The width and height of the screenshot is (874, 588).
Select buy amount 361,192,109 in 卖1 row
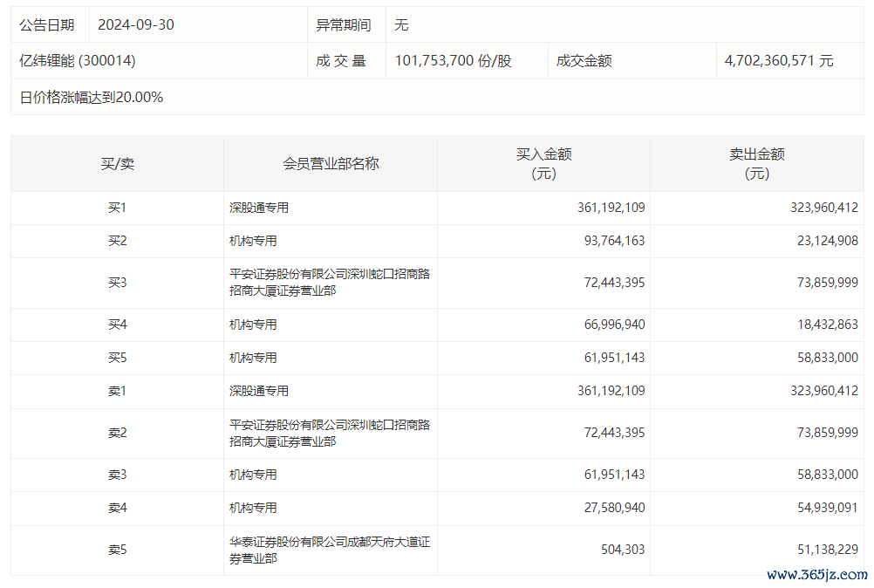(611, 391)
